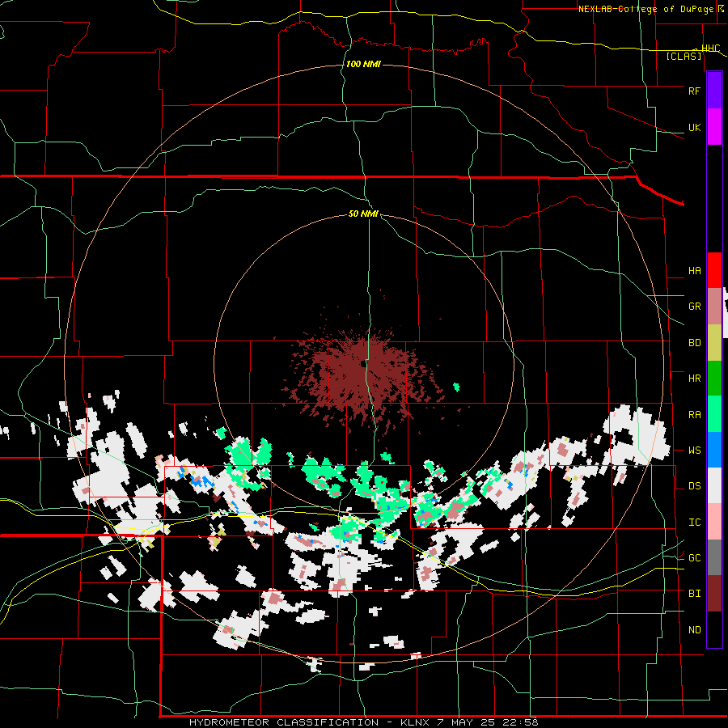
Task: Click the UK legend label
Action: coord(694,127)
